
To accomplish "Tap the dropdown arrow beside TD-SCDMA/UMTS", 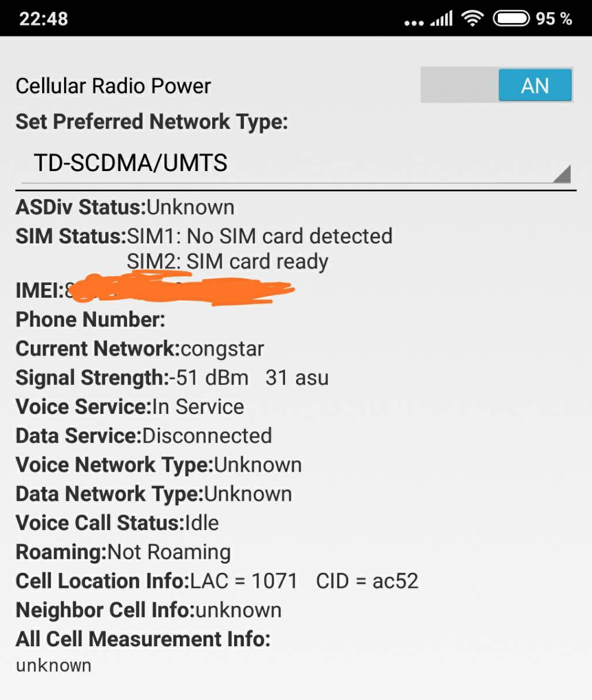I will (x=561, y=173).
